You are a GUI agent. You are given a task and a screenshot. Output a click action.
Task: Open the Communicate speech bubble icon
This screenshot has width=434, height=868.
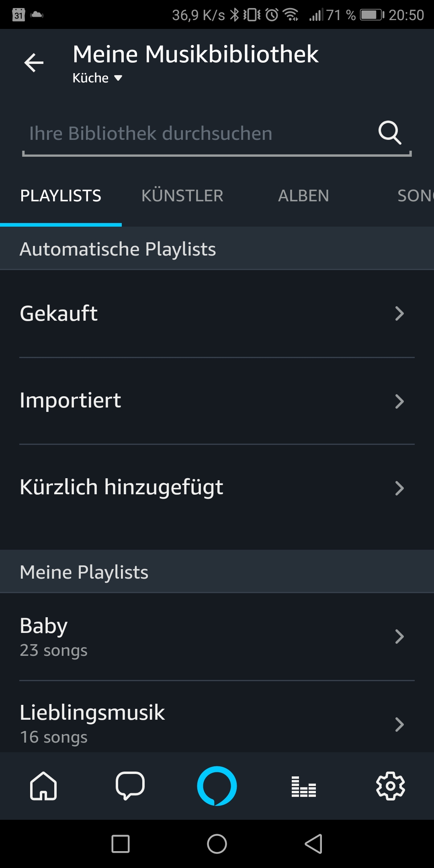(130, 786)
